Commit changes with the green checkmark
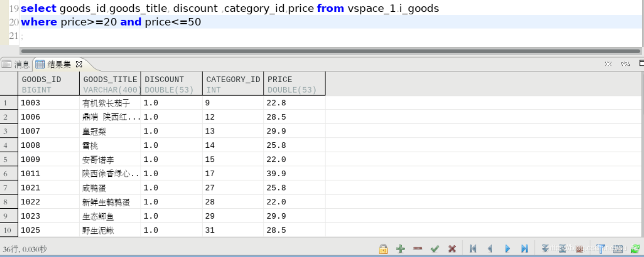Image resolution: width=644 pixels, height=257 pixels. [435, 249]
